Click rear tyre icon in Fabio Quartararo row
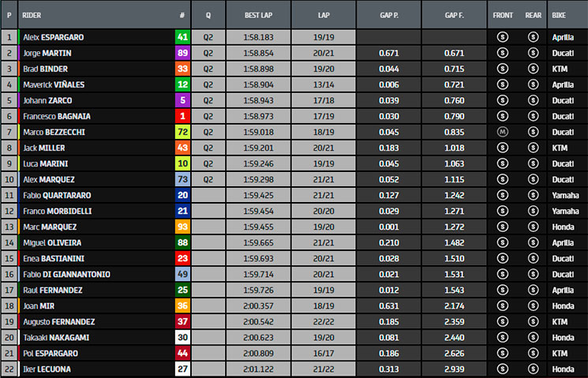588x378 pixels. 533,195
